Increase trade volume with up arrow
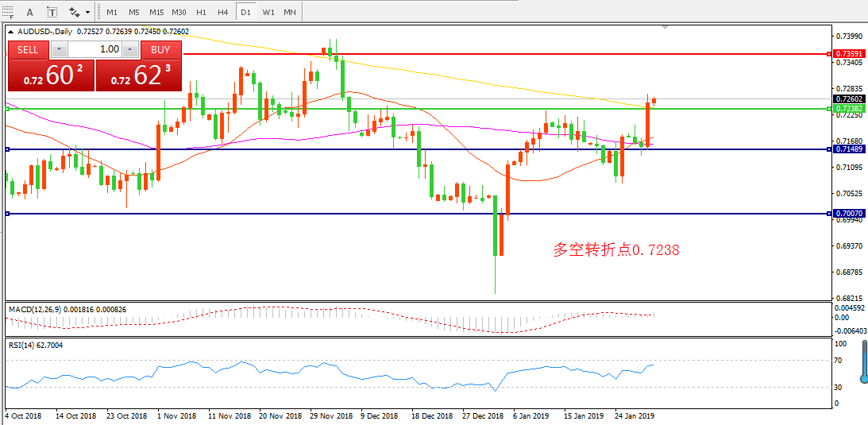The height and width of the screenshot is (425, 868). click(x=130, y=49)
